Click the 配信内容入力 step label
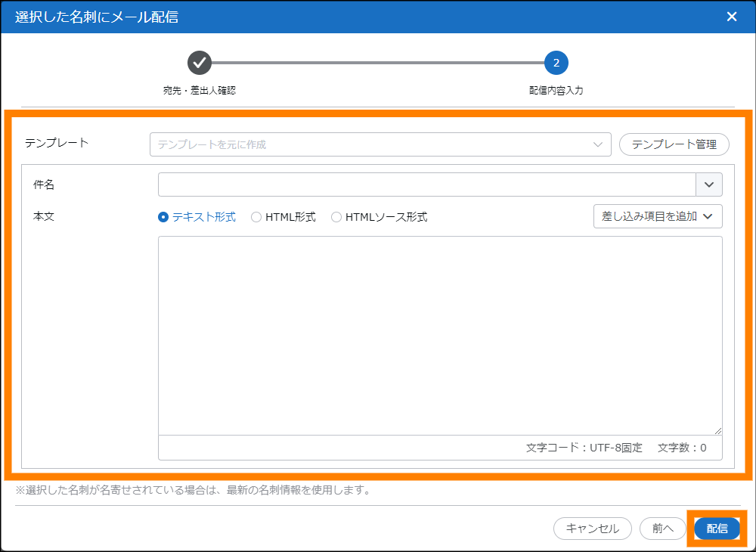The width and height of the screenshot is (756, 552). tap(556, 91)
